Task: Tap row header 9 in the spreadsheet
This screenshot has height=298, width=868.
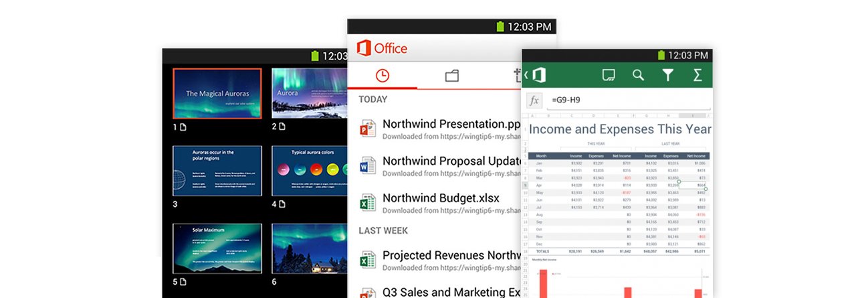Action: [x=526, y=185]
